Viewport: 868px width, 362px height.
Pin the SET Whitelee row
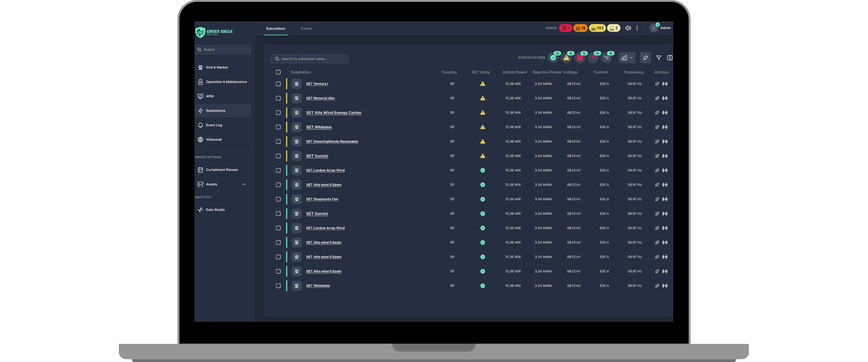[x=657, y=127]
